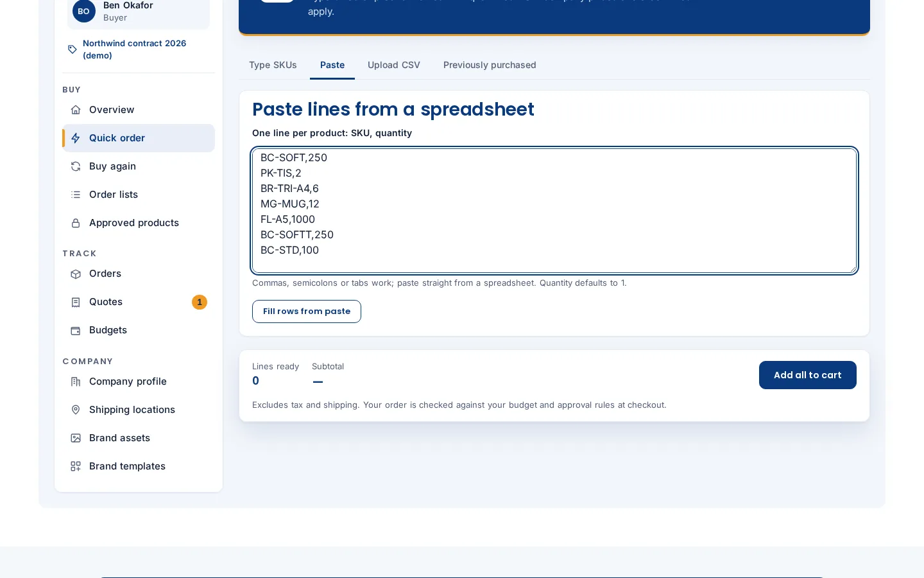Screen dimensions: 924x578
Task: Click Fill rows from paste button
Action: [307, 311]
